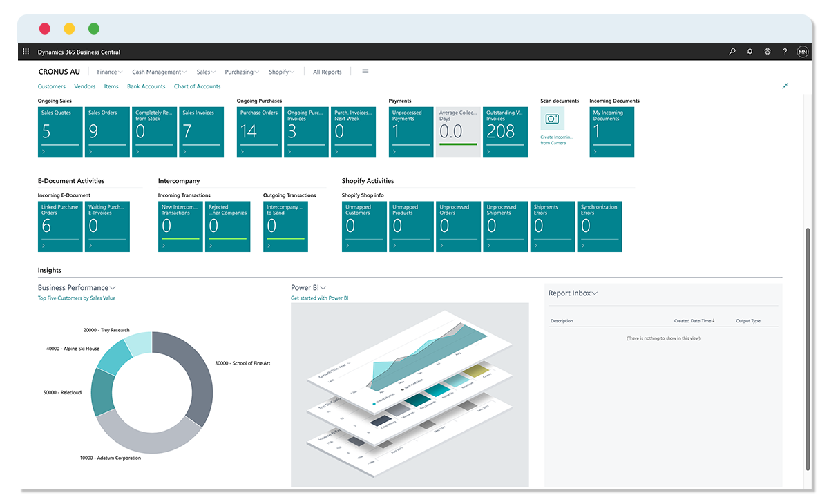Viewport: 829px width, 504px height.
Task: Open Unprocessed Shipments tile
Action: tap(505, 226)
